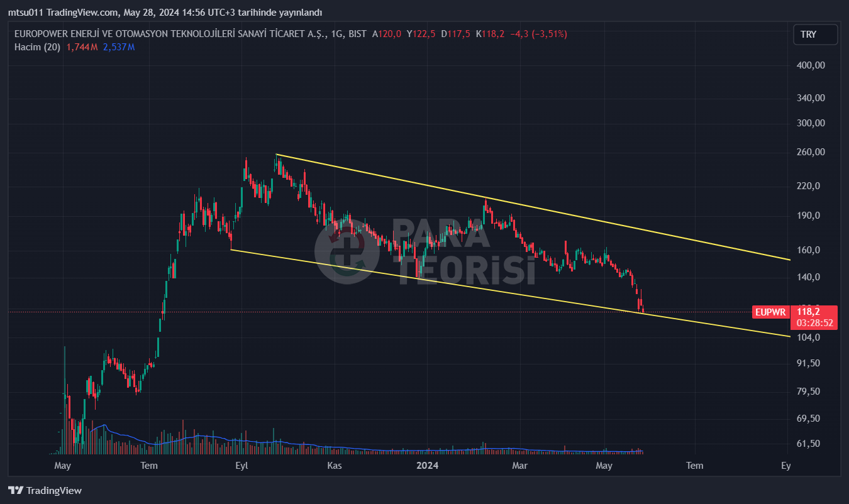Click the Tem label near chart end
This screenshot has width=849, height=504.
point(695,466)
